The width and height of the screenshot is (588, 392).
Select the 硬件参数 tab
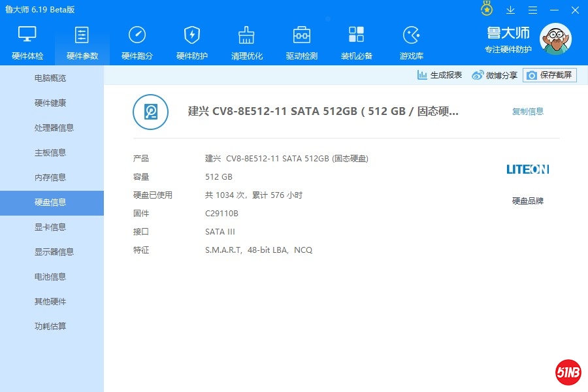point(82,42)
